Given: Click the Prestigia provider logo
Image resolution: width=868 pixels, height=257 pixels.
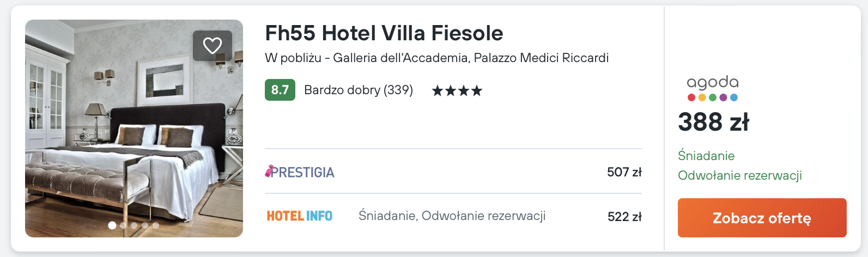Looking at the screenshot, I should [300, 172].
